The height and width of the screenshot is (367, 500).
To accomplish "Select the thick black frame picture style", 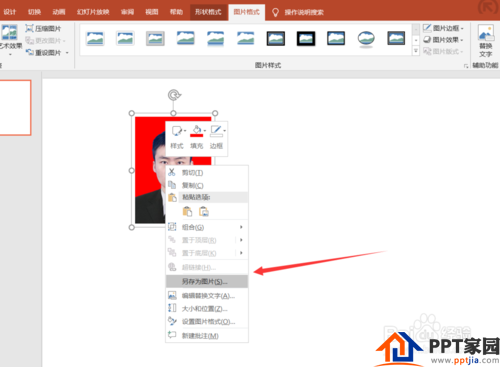I will [x=306, y=39].
